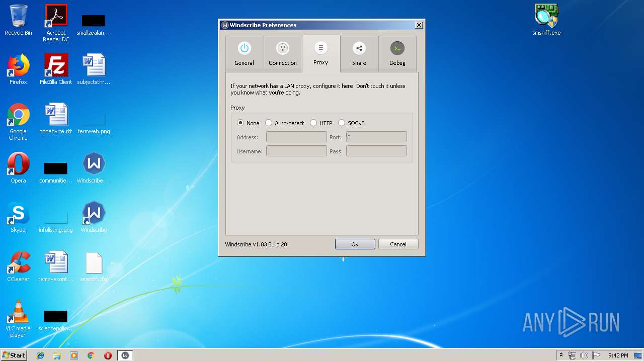Viewport: 644px width, 362px height.
Task: Open Chrome from the taskbar
Action: (91, 355)
